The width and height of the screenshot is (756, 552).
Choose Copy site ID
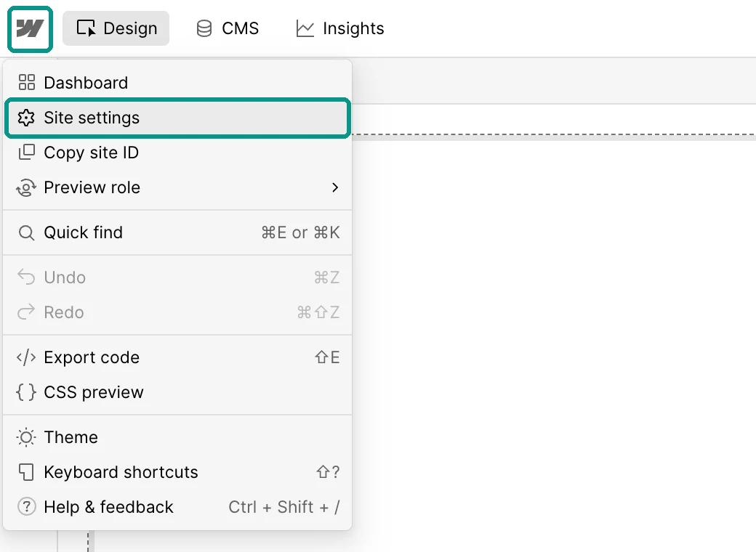177,153
